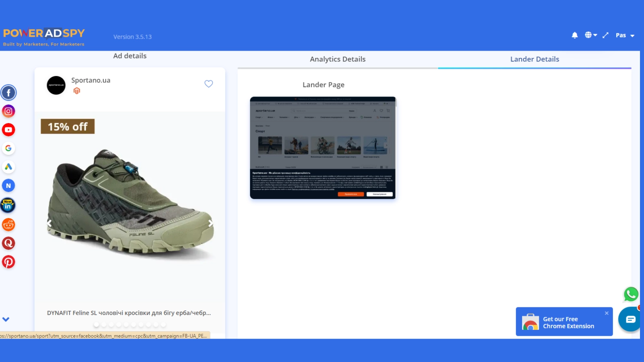Screen dimensions: 644x362
Task: Switch to the Lander Details tab
Action: click(535, 59)
